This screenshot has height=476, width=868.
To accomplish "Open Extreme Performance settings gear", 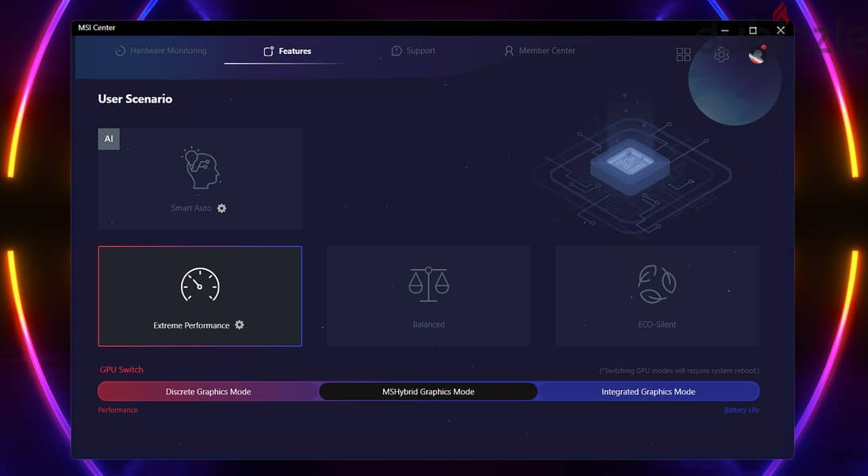I will [x=239, y=325].
